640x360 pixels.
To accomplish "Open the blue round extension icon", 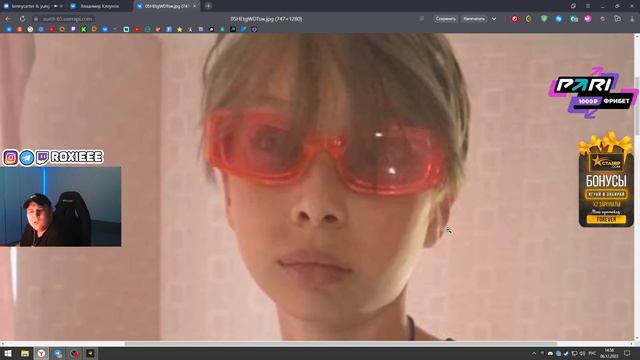I will [x=558, y=19].
